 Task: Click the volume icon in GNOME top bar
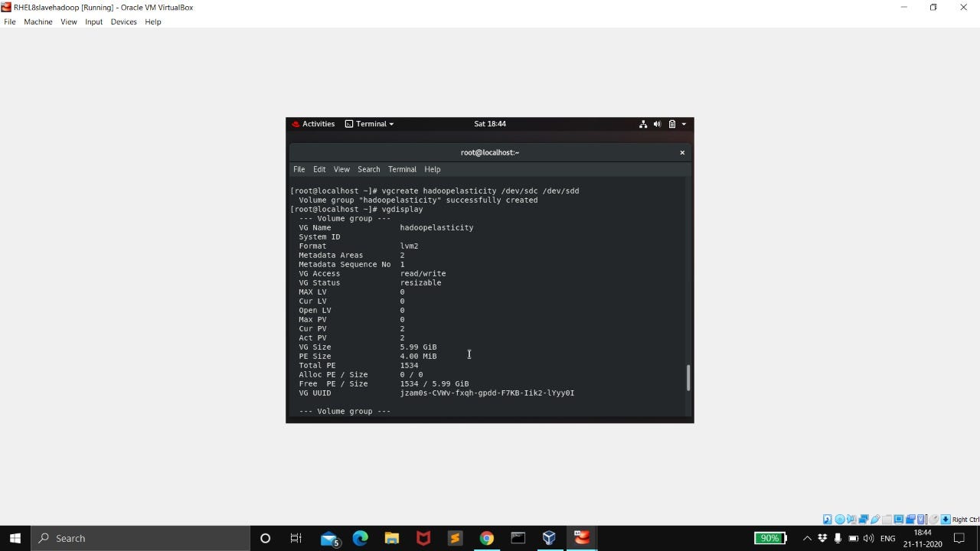657,124
